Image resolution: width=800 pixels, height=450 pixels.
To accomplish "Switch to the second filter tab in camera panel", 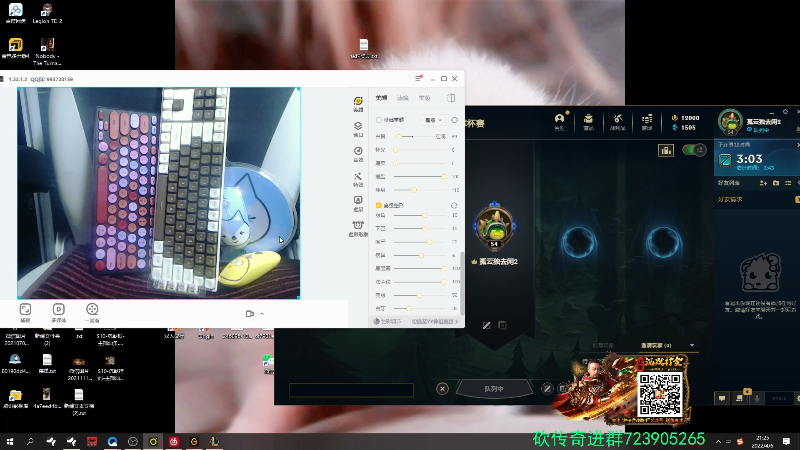I will click(x=403, y=97).
